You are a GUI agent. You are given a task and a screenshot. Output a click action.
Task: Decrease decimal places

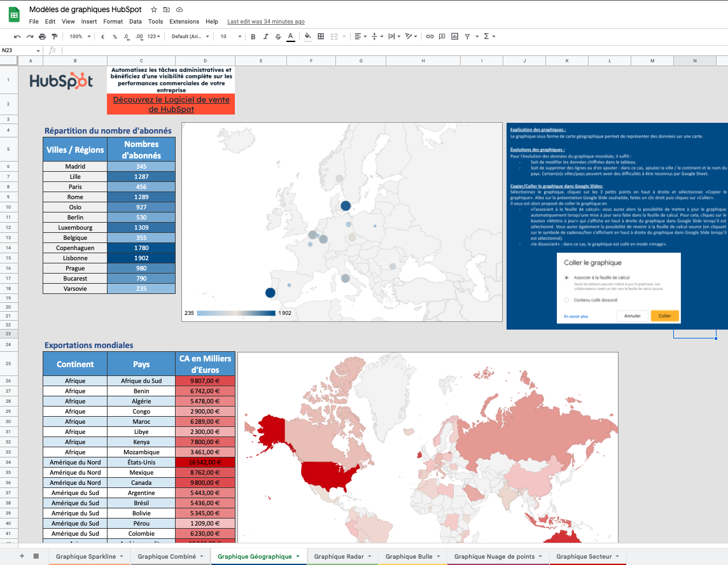click(127, 37)
